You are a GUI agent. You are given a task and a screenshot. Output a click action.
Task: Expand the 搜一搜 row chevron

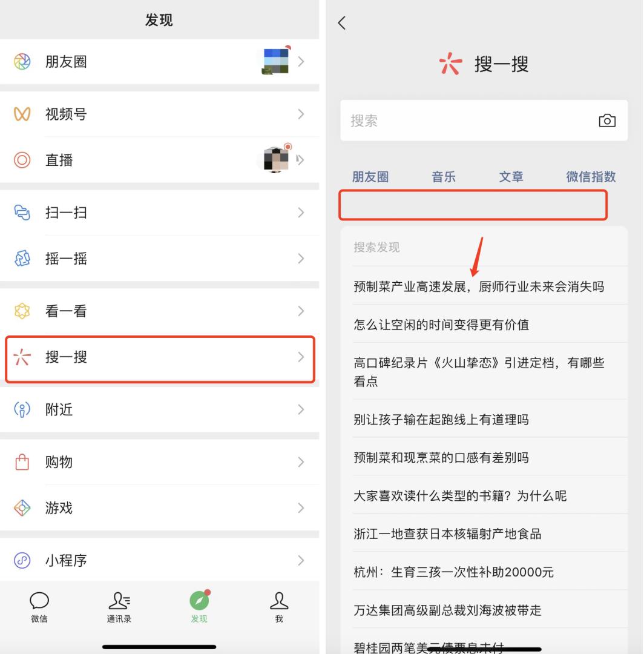[301, 357]
